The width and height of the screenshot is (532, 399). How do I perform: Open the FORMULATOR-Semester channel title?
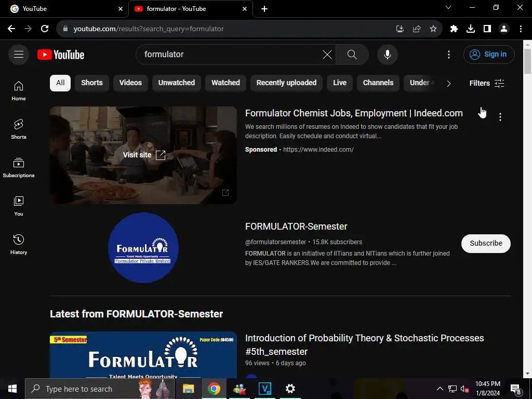[296, 227]
